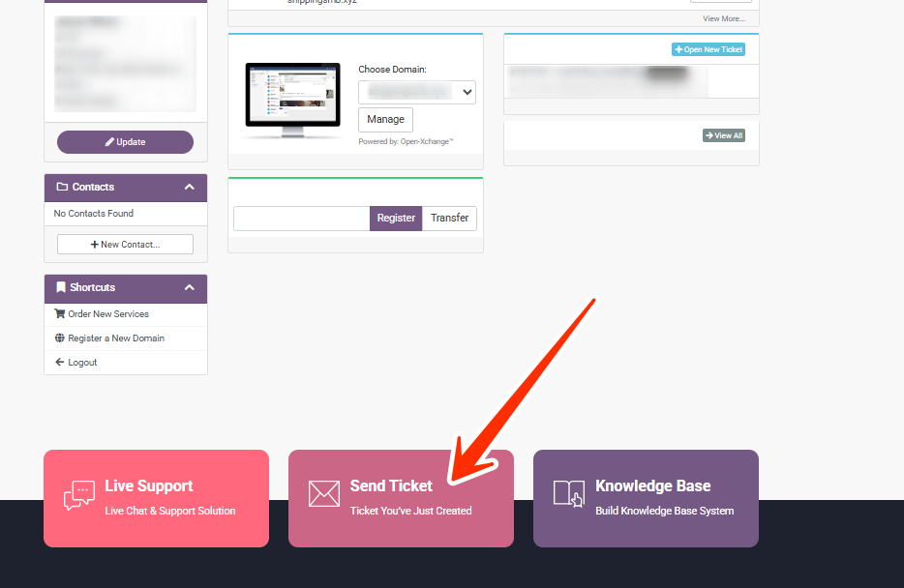Click the Knowledge Base book icon
Viewport: 904px width, 588px height.
point(568,493)
